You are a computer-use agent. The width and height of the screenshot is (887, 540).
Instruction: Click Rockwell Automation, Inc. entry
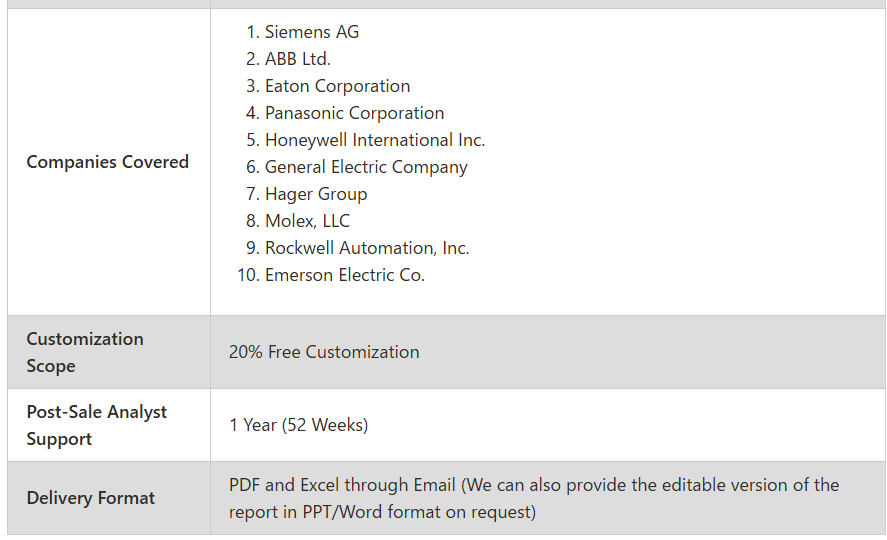(x=367, y=248)
